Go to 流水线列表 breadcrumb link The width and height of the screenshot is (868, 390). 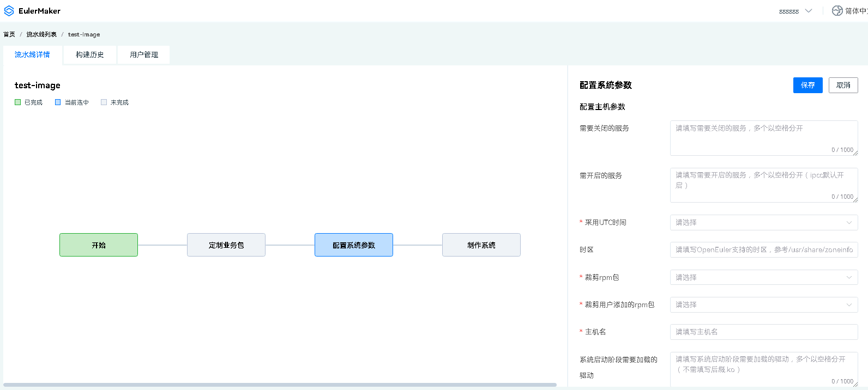tap(41, 34)
